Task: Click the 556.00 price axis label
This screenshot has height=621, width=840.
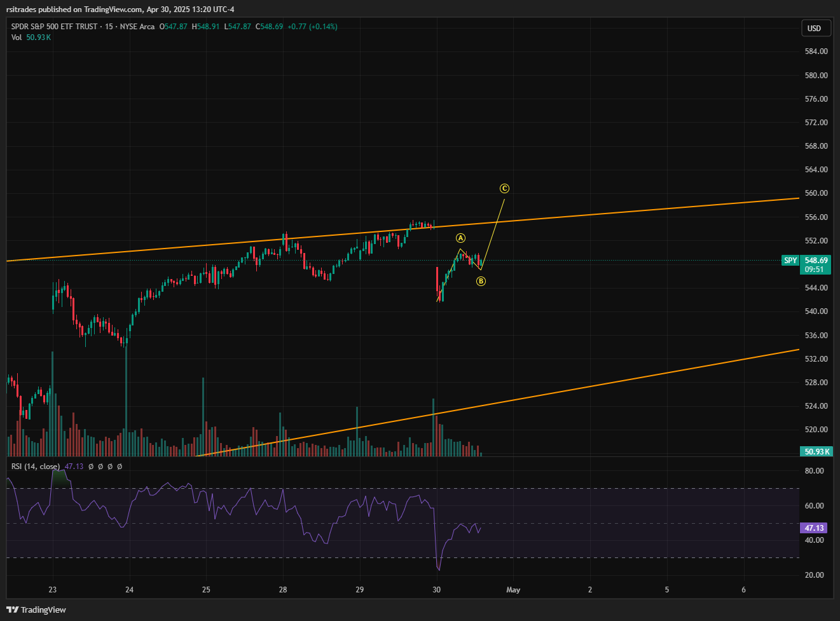Action: [x=816, y=217]
